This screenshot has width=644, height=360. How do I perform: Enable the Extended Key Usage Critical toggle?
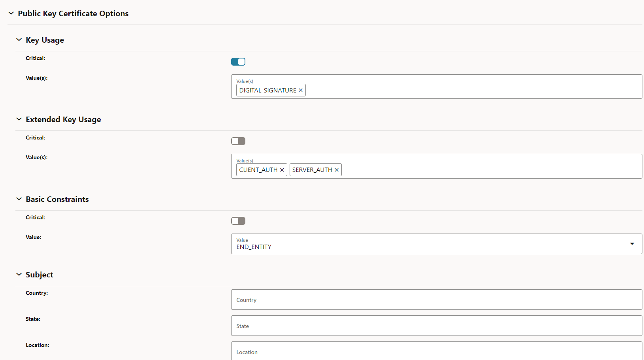(238, 141)
